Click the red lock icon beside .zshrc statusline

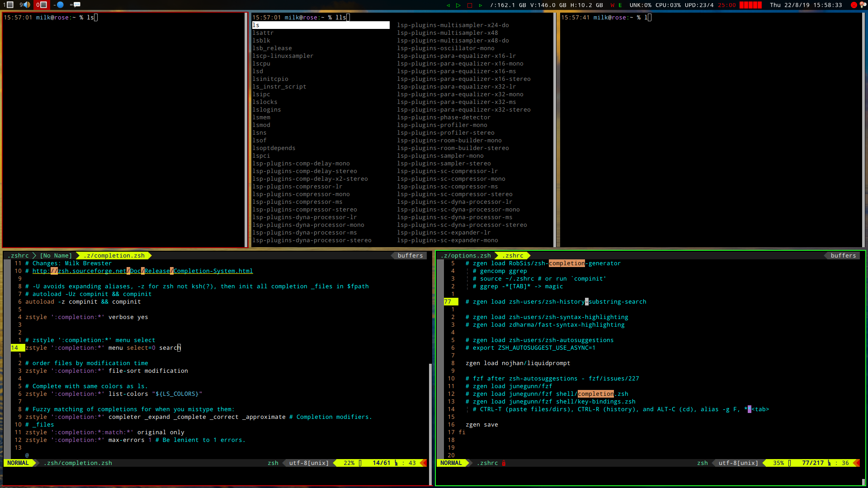tap(503, 463)
